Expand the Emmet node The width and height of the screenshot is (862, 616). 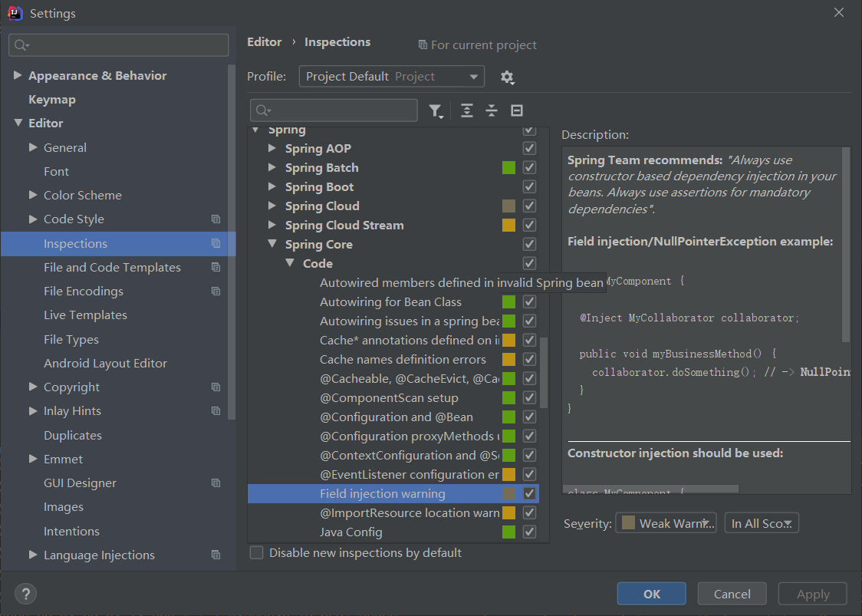[x=33, y=459]
